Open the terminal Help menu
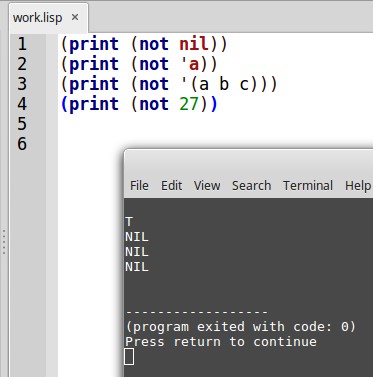Image resolution: width=373 pixels, height=377 pixels. point(358,185)
